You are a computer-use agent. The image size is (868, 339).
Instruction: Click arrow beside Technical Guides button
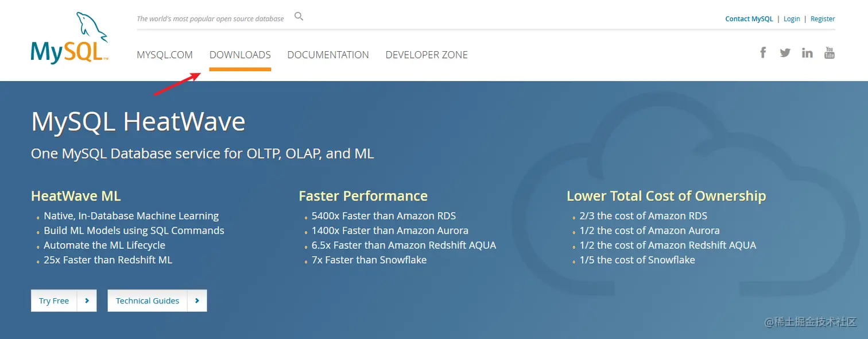click(197, 301)
